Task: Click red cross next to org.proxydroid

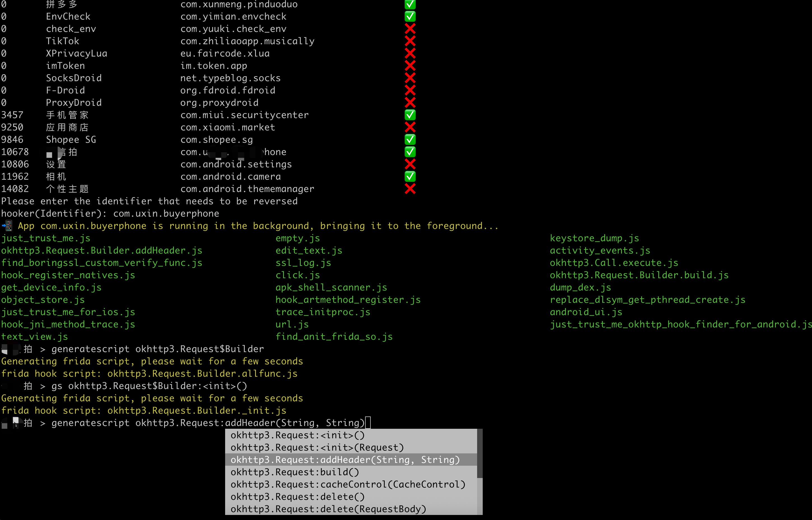Action: pyautogui.click(x=410, y=103)
